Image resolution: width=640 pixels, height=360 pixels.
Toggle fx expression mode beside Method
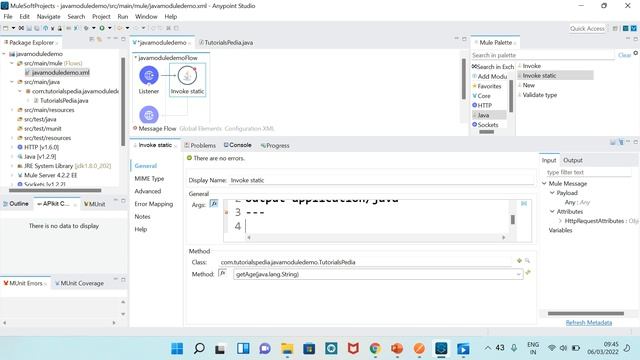point(223,273)
